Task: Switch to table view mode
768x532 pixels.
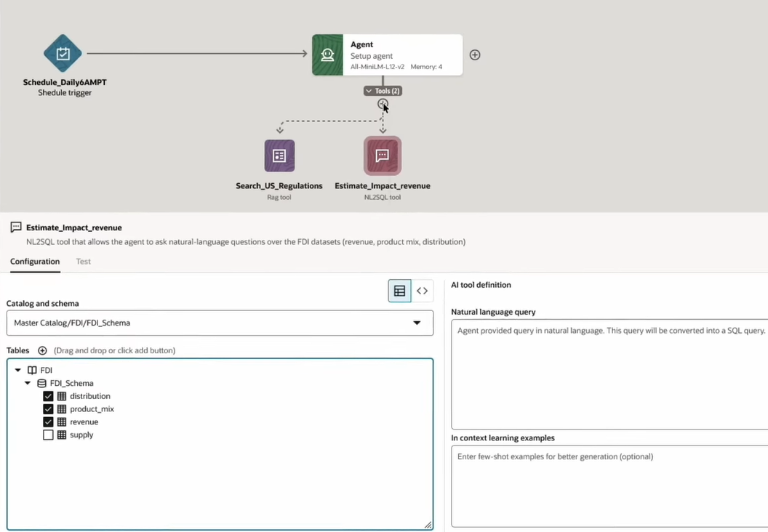Action: pos(400,291)
